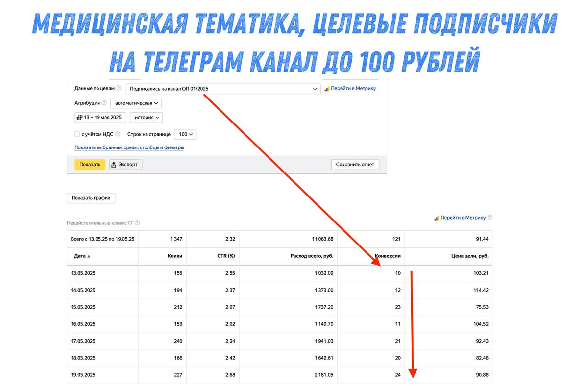Click CTR value 2.68
The image size is (588, 392).
coord(230,375)
